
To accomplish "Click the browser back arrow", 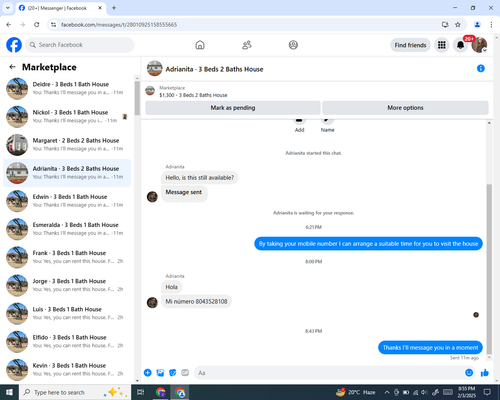I will 9,25.
